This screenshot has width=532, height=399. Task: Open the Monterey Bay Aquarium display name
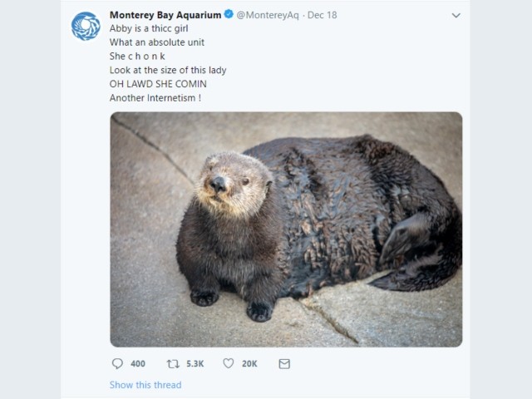165,15
